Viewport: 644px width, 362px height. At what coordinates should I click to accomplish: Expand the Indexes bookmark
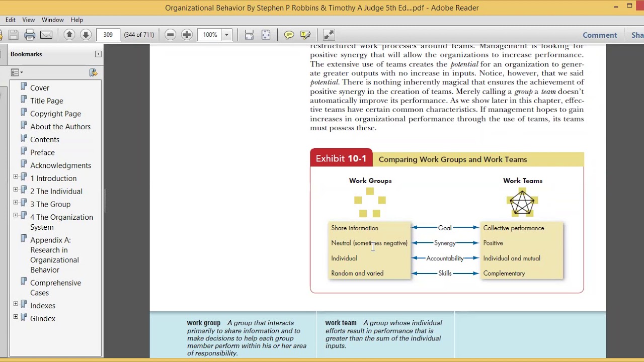click(x=16, y=304)
